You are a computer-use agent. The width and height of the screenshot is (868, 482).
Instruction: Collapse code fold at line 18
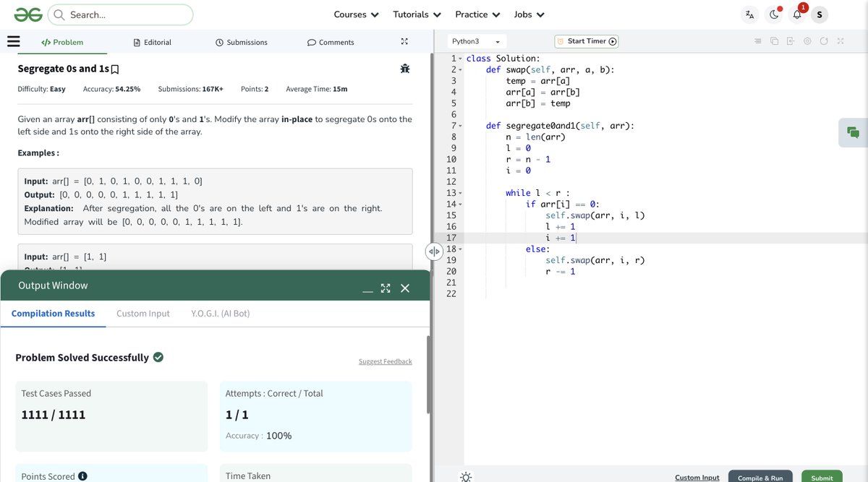coord(460,249)
